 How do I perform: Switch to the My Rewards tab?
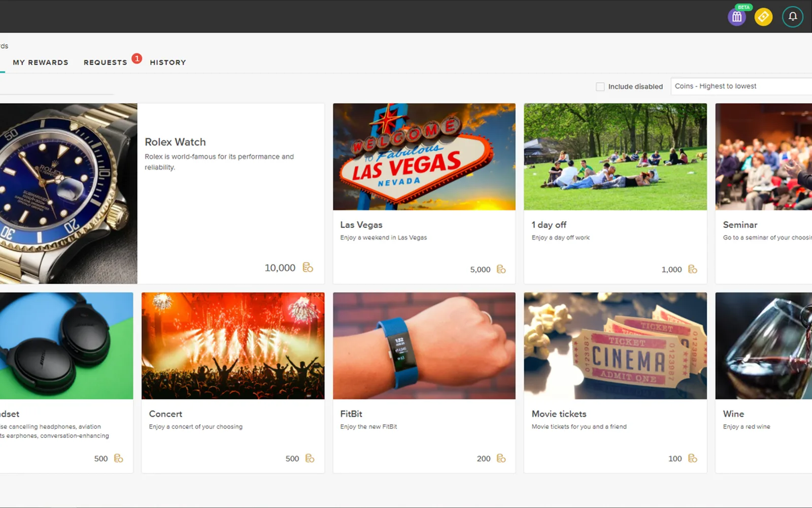pyautogui.click(x=41, y=62)
